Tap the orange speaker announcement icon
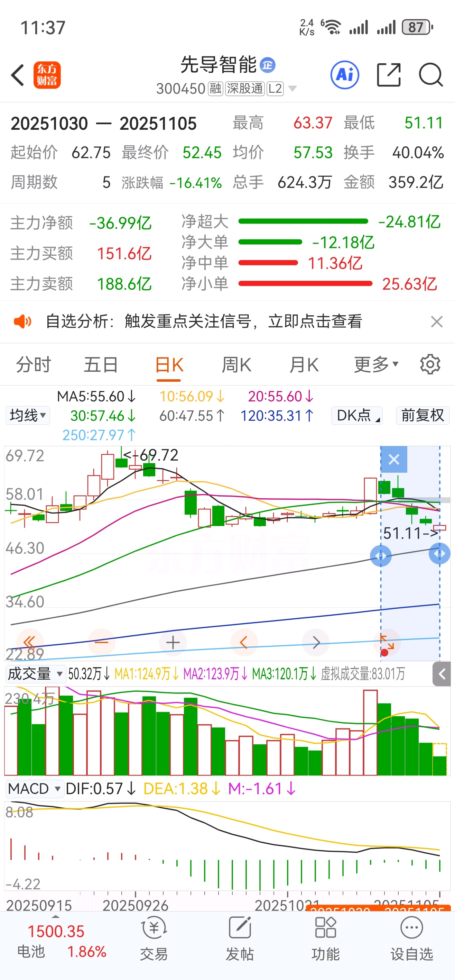Viewport: 455px width, 980px height. tap(22, 321)
